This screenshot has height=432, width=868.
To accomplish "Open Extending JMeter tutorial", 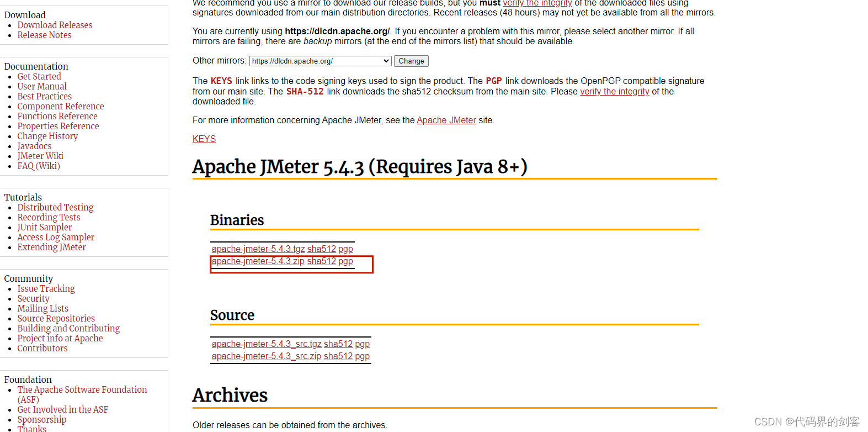I will point(51,247).
